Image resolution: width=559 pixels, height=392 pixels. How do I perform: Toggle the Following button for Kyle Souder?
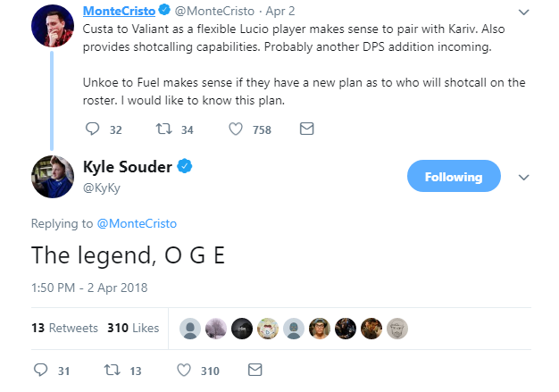[x=453, y=177]
